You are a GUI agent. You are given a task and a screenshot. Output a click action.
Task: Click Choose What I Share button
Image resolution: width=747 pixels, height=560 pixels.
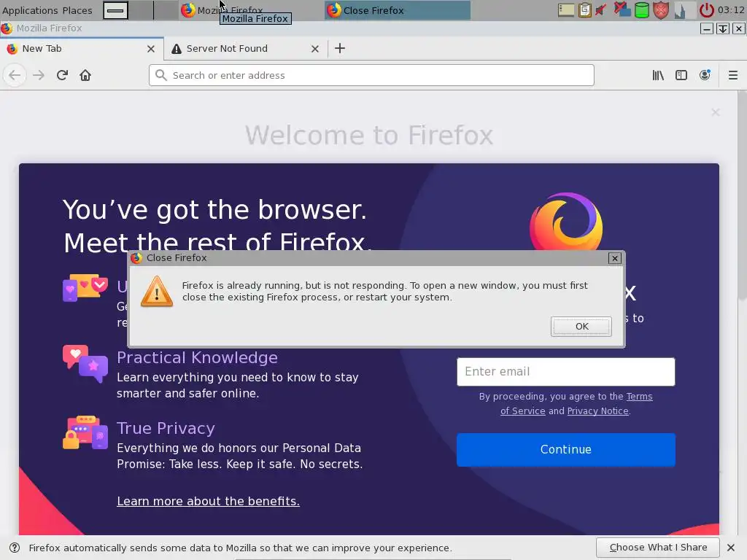click(x=658, y=548)
